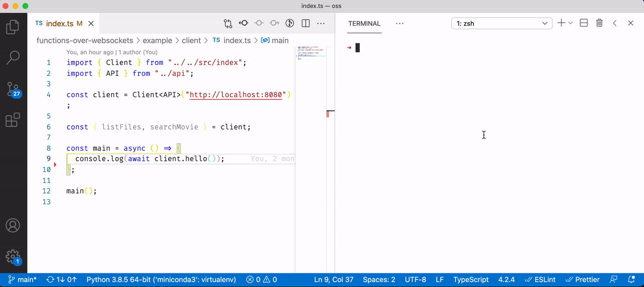Click TypeScript version 4.2.4
This screenshot has width=644, height=287.
[x=507, y=279]
